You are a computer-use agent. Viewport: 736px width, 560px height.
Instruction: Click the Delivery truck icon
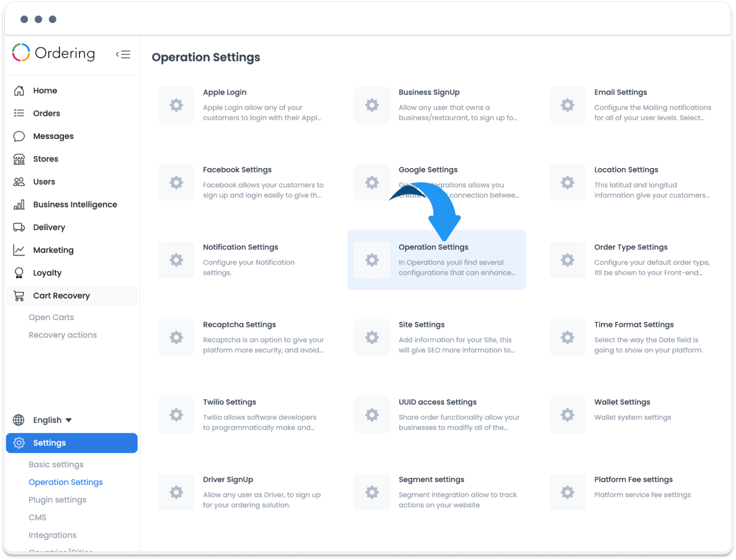[x=19, y=227]
